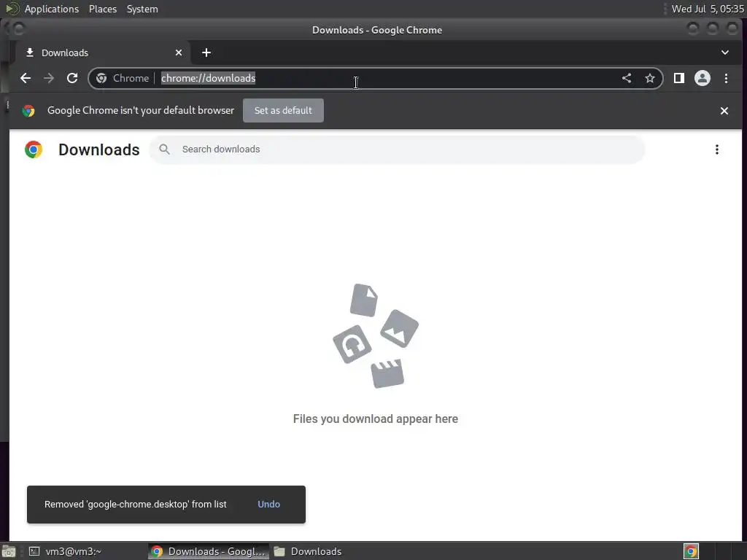The height and width of the screenshot is (560, 747).
Task: Open the side panel icon
Action: (x=679, y=78)
